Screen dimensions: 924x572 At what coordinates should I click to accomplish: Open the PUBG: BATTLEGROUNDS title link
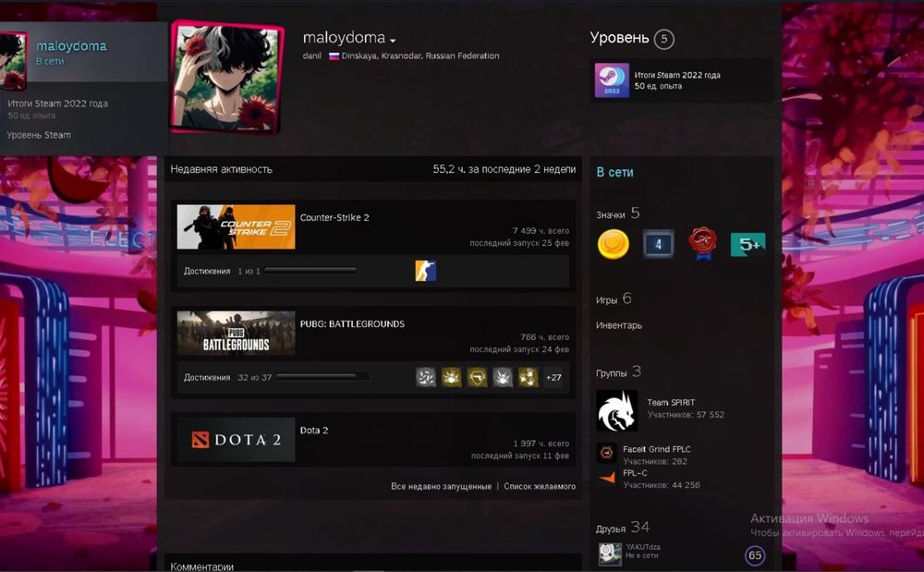352,324
